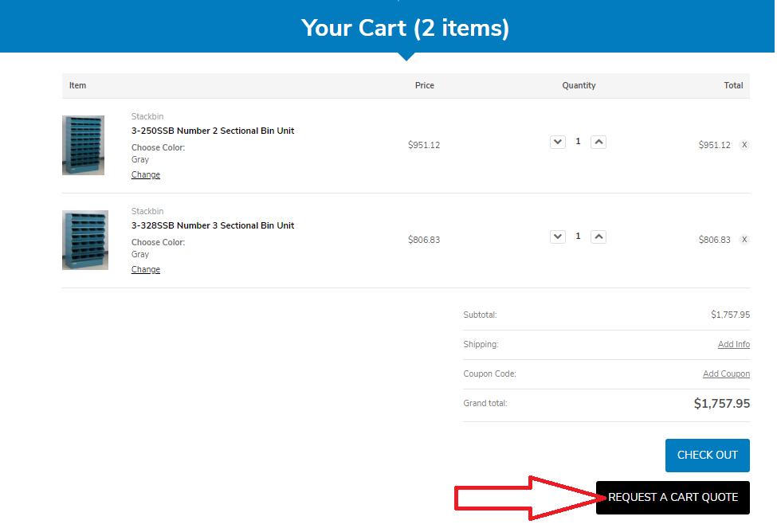Remove 3-328SSB item with X icon
The width and height of the screenshot is (777, 532).
pos(744,239)
